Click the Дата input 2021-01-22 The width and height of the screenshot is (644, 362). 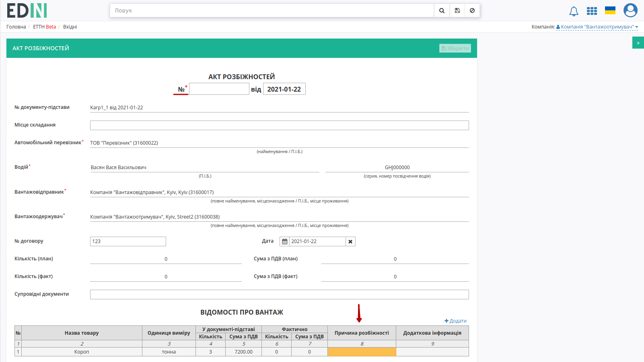click(317, 241)
